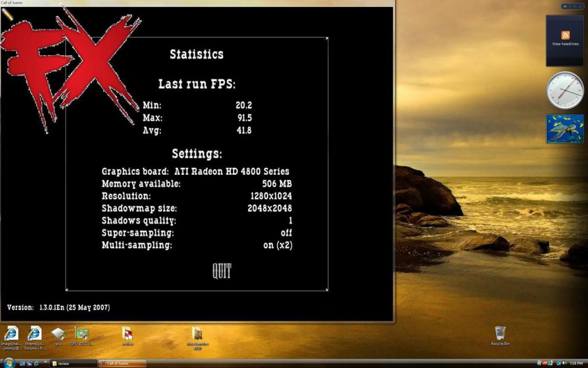This screenshot has width=588, height=368.
Task: Click the Shadowmap size value 2048x2048
Action: click(x=270, y=208)
